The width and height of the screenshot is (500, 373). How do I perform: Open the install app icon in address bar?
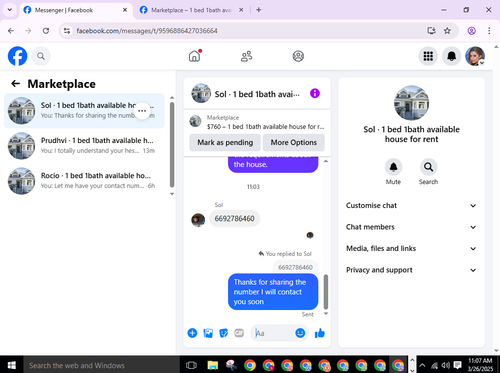431,31
